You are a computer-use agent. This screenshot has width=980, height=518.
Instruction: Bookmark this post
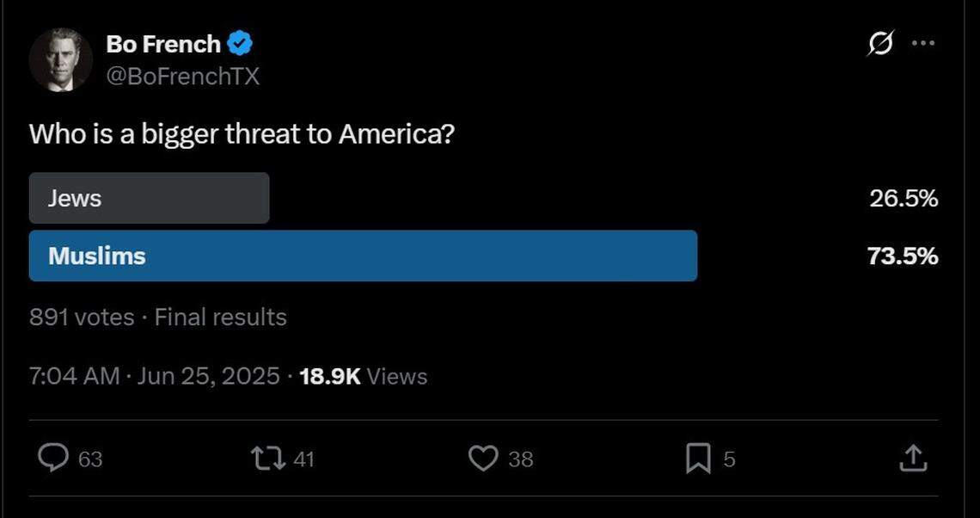point(698,459)
